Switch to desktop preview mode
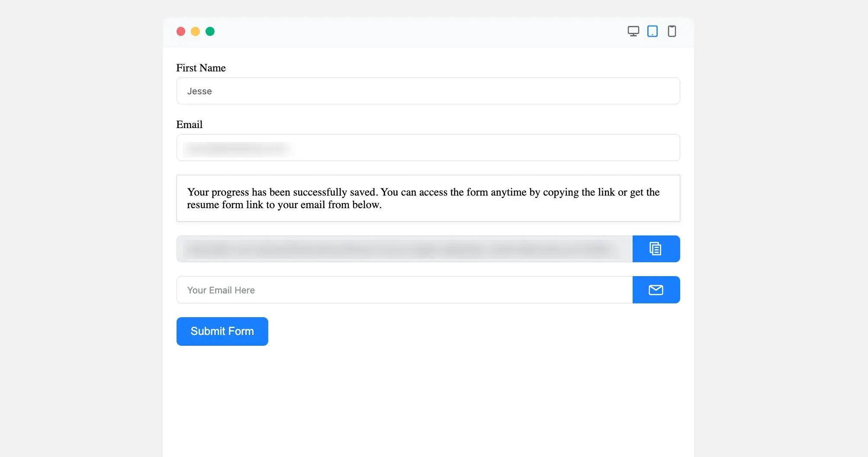 pyautogui.click(x=633, y=31)
